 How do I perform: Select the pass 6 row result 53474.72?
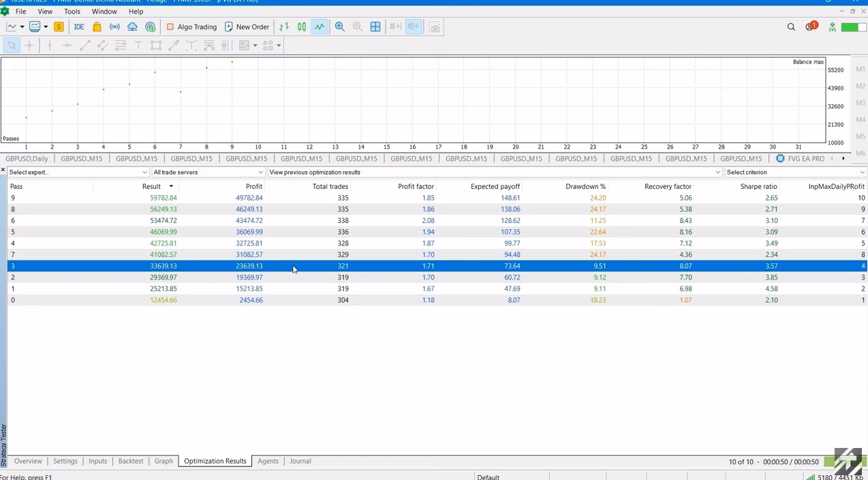437,220
